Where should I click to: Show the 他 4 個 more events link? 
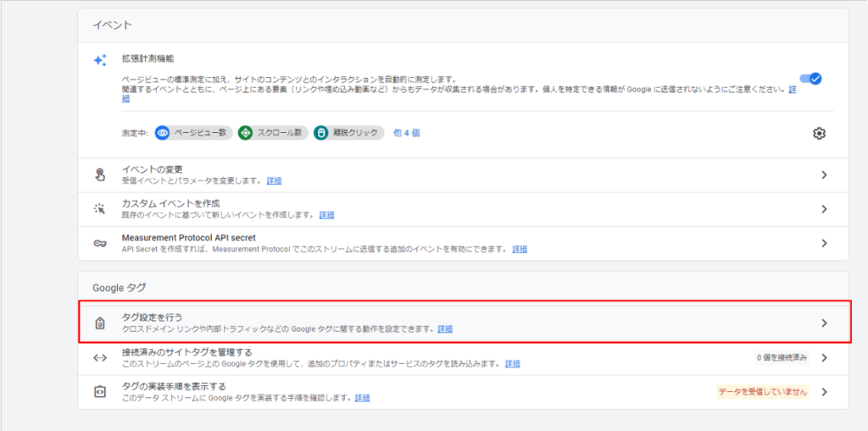tap(406, 133)
